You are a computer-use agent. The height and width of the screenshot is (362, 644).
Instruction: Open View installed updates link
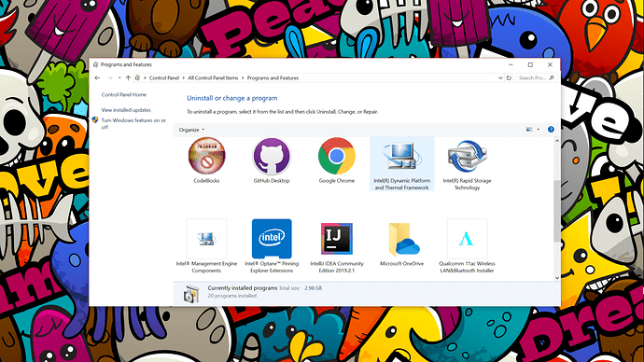click(x=126, y=110)
